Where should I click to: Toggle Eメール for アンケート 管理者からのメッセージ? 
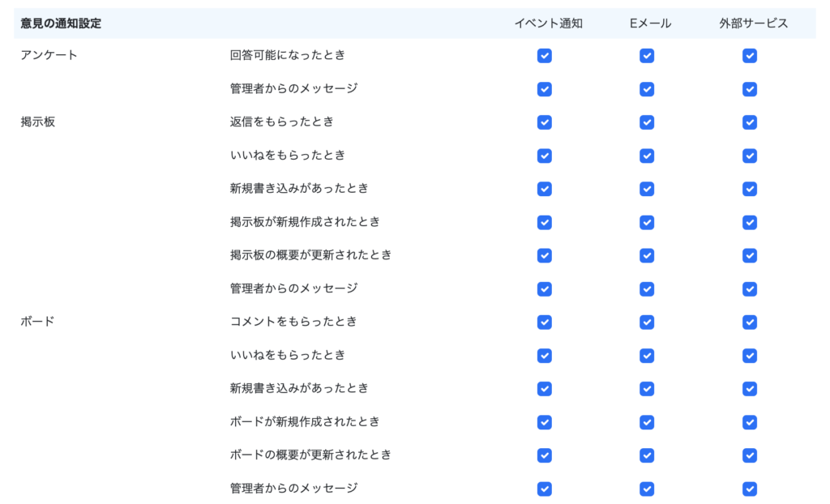pos(647,89)
